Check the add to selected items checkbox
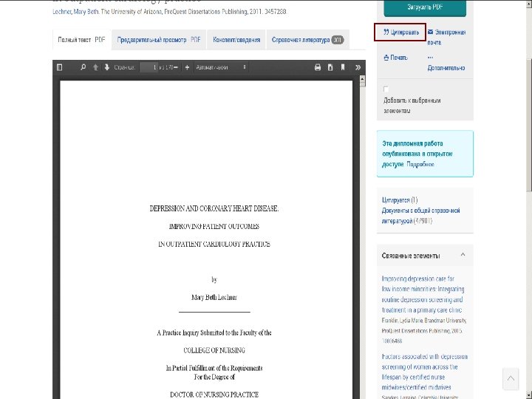The width and height of the screenshot is (532, 399). 386,89
